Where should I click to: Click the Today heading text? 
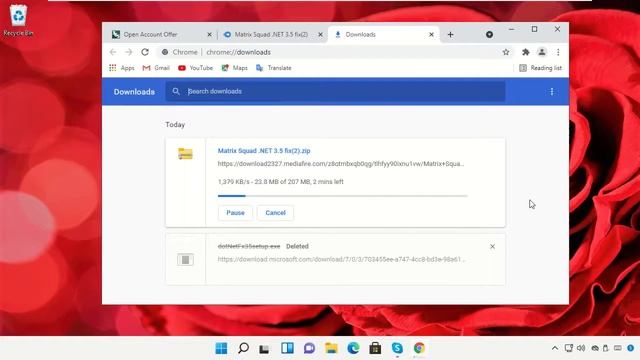[175, 125]
